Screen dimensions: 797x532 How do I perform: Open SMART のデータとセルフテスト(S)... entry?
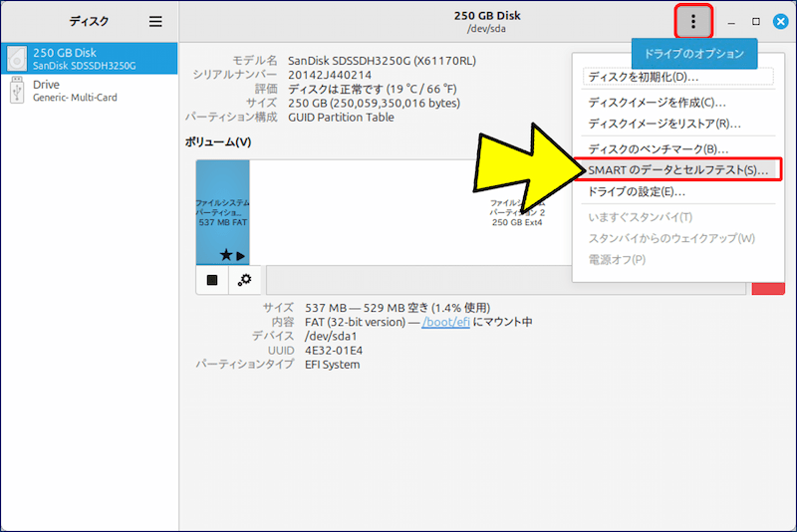point(678,170)
